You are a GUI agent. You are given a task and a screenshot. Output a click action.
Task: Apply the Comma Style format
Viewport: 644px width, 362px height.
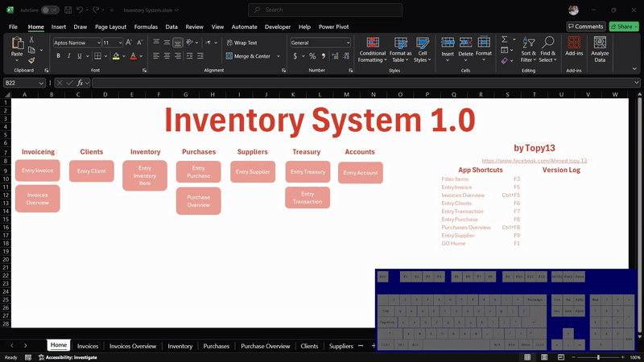[324, 56]
